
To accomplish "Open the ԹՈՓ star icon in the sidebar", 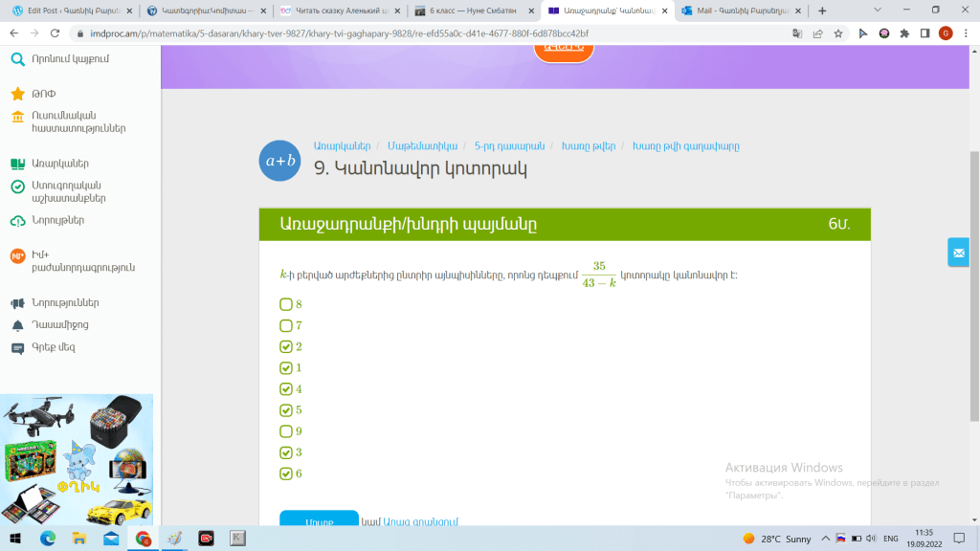I will click(17, 94).
